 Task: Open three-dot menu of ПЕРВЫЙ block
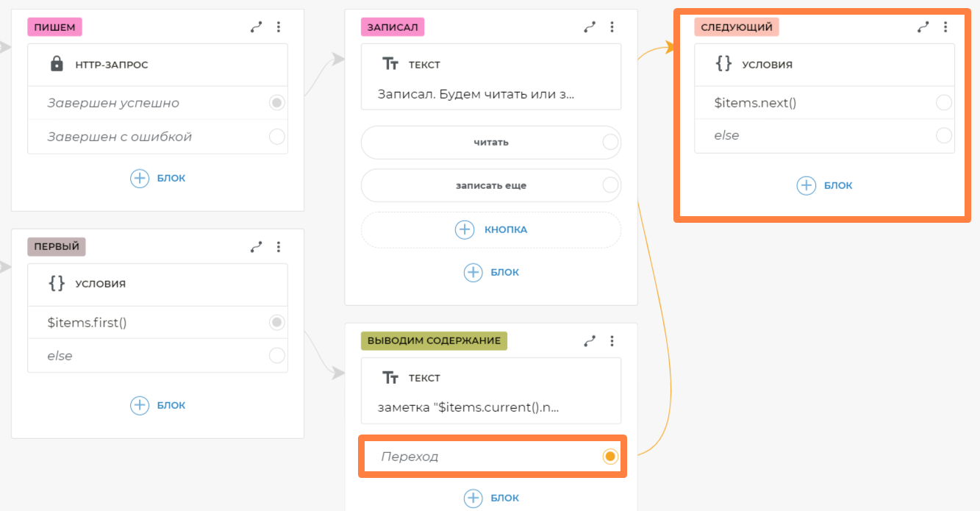coord(279,247)
